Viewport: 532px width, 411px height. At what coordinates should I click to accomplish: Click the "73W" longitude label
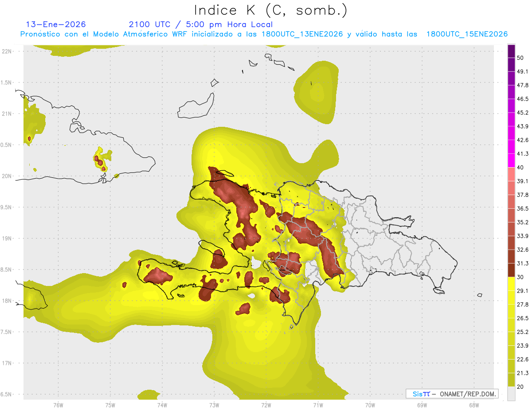click(x=214, y=405)
